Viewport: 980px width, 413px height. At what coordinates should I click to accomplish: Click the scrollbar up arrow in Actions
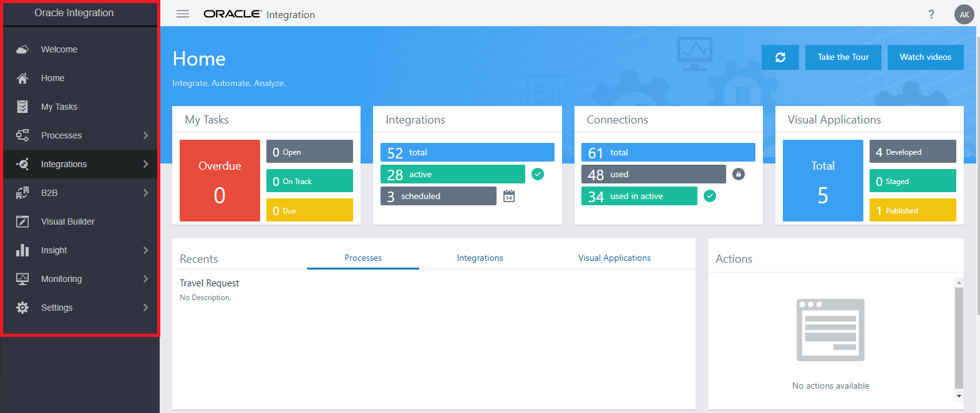[959, 283]
